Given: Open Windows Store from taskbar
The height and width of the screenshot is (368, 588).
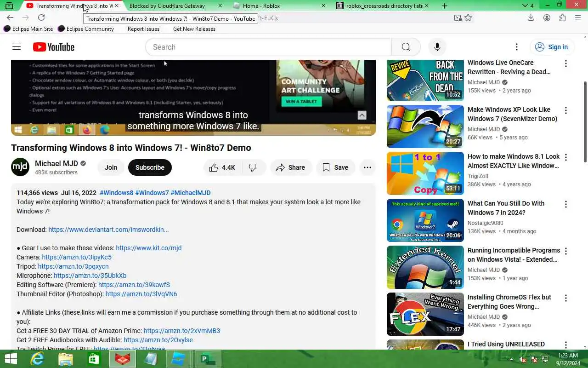Looking at the screenshot, I should click(94, 359).
